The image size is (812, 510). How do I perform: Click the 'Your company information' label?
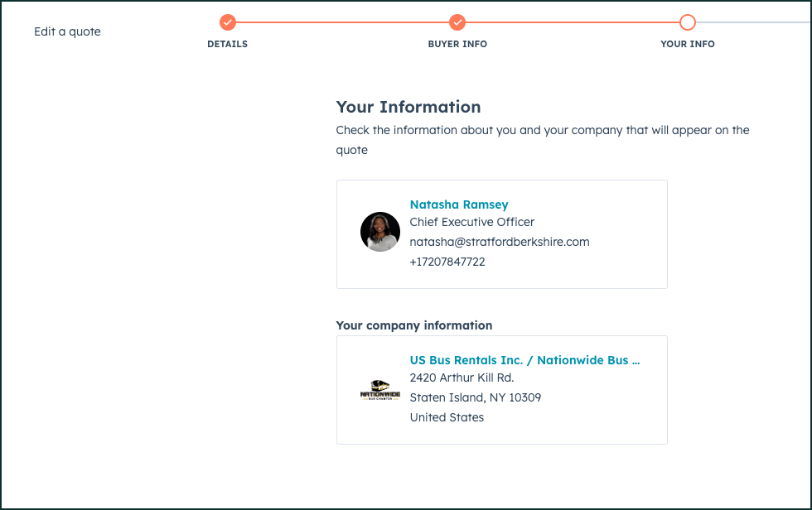click(x=414, y=325)
